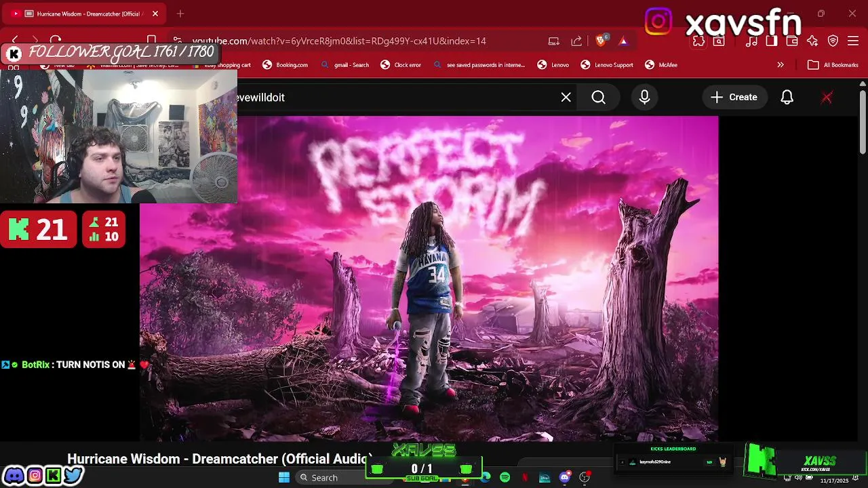Select the Hurricane Wisdom - Dreamcatcher tab

pyautogui.click(x=84, y=14)
